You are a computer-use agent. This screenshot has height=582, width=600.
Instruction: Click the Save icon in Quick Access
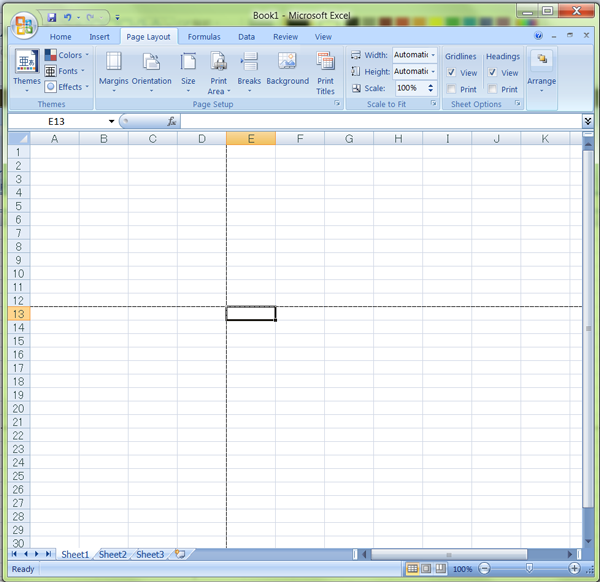point(52,17)
